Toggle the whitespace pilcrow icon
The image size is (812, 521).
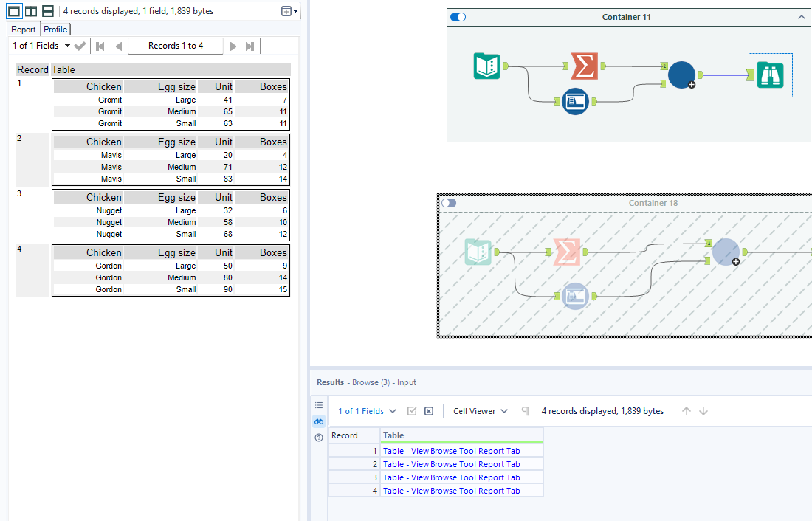(525, 411)
